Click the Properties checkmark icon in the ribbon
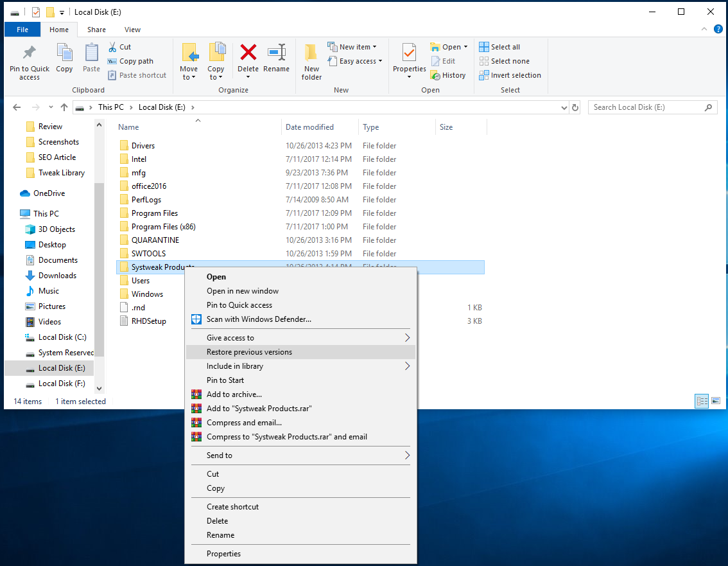Viewport: 728px width, 566px height. (x=409, y=52)
